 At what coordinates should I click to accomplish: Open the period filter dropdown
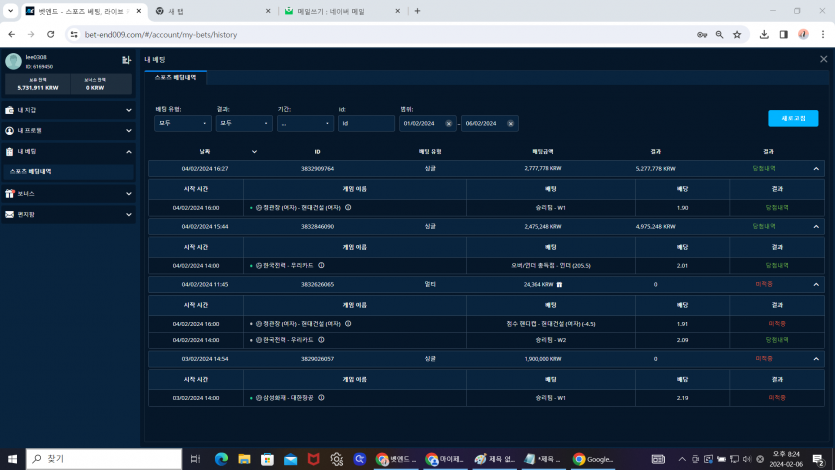click(305, 123)
